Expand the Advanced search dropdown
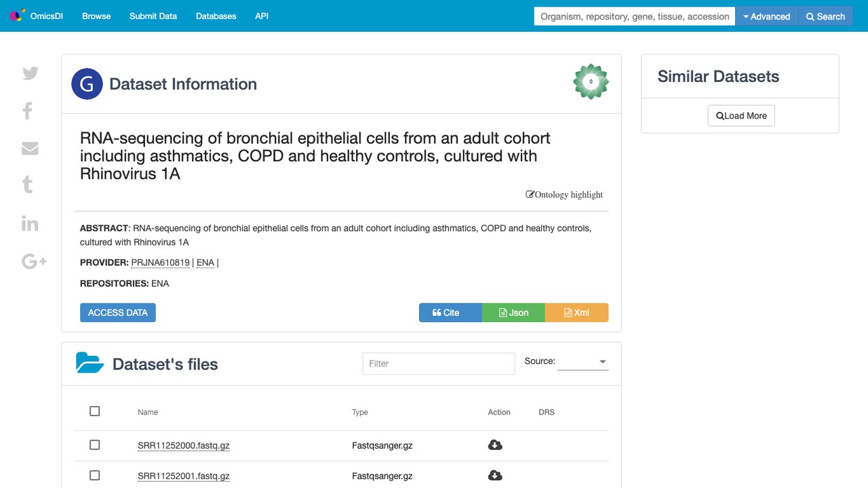Image resolution: width=868 pixels, height=488 pixels. point(767,16)
